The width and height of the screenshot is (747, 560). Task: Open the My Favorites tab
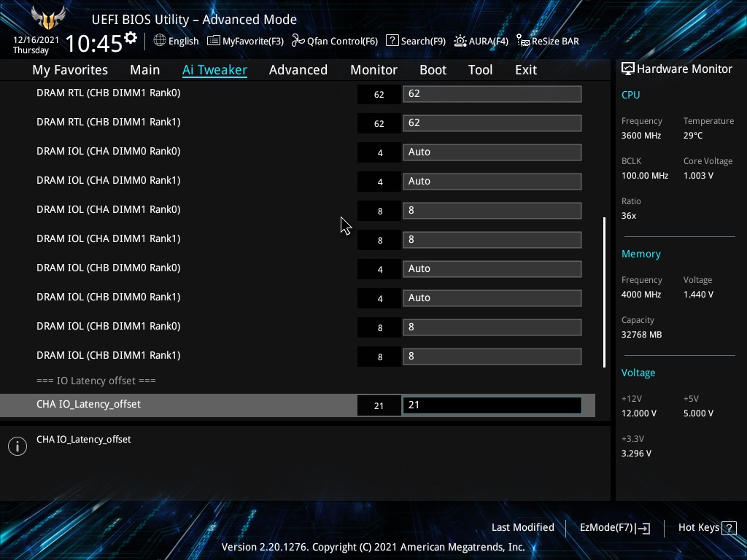point(70,70)
